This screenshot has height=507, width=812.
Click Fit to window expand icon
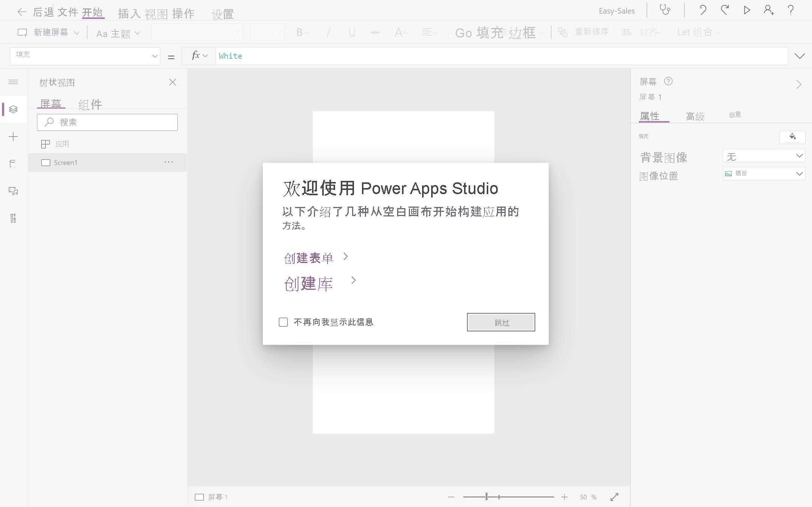pos(614,497)
